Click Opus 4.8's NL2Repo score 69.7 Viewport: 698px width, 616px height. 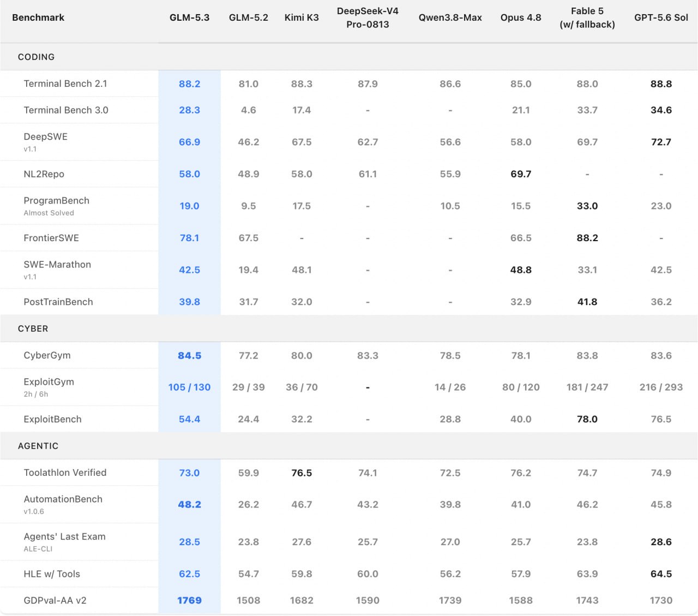[x=521, y=174]
